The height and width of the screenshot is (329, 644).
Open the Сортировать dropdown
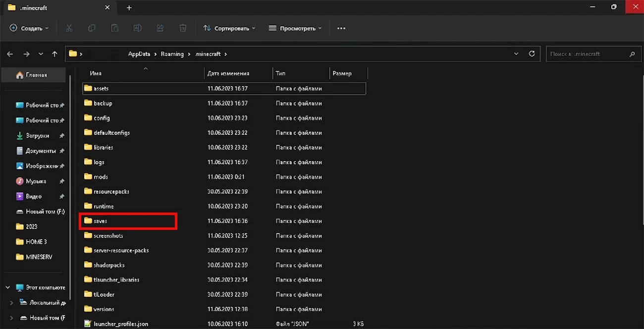229,28
